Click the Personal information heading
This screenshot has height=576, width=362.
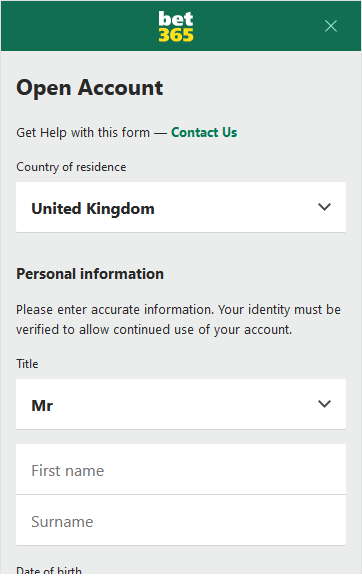(90, 274)
